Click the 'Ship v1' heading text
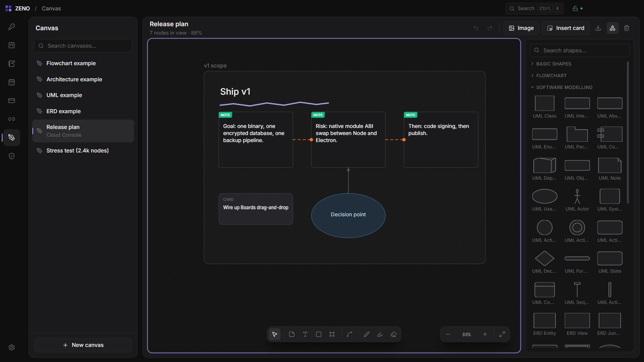The width and height of the screenshot is (644, 362). 235,92
